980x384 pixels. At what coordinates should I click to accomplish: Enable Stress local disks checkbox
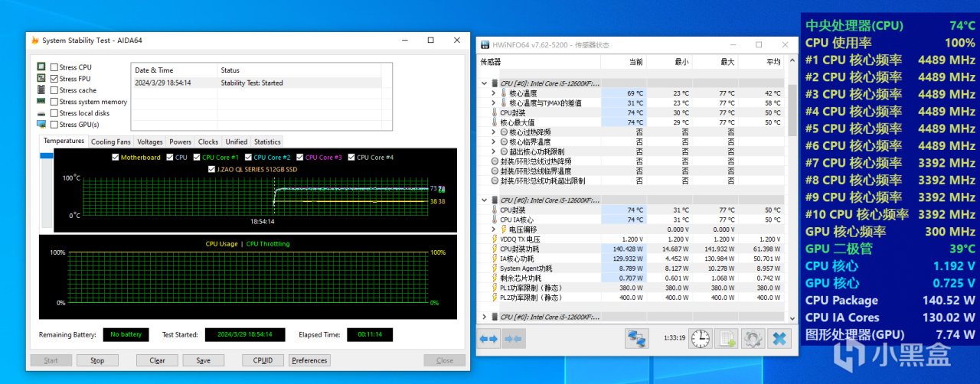pyautogui.click(x=54, y=113)
